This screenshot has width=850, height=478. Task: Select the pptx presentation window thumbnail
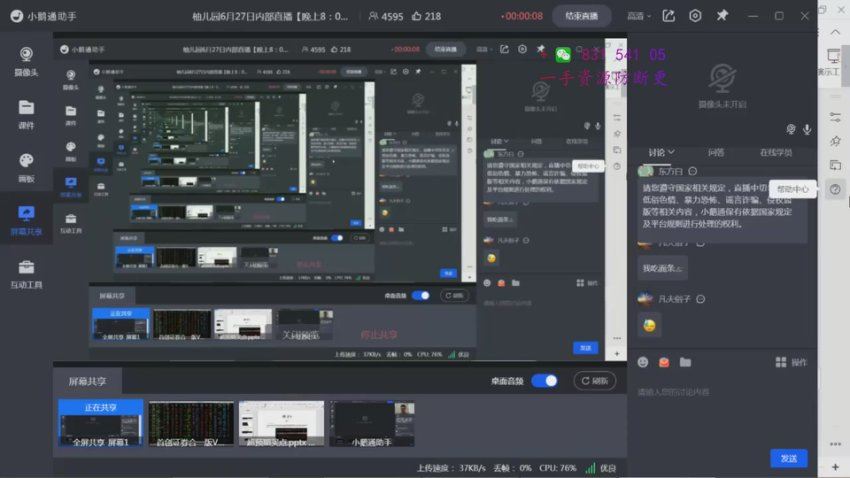coord(281,423)
